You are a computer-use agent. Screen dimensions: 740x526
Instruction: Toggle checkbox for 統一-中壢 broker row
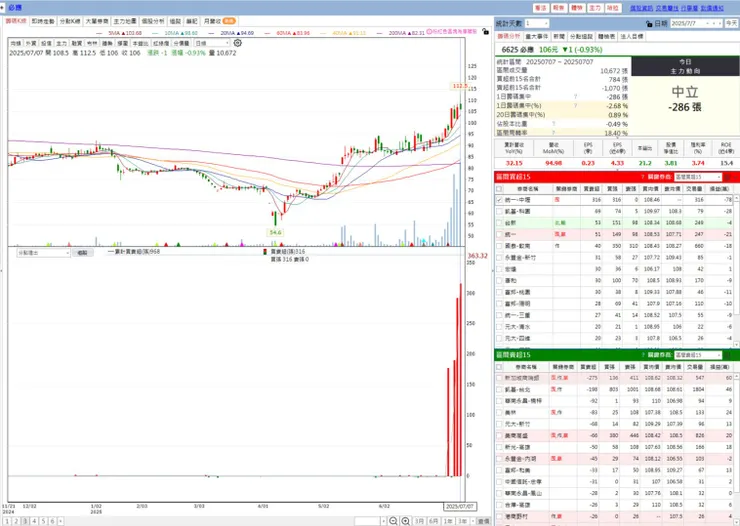(x=499, y=200)
